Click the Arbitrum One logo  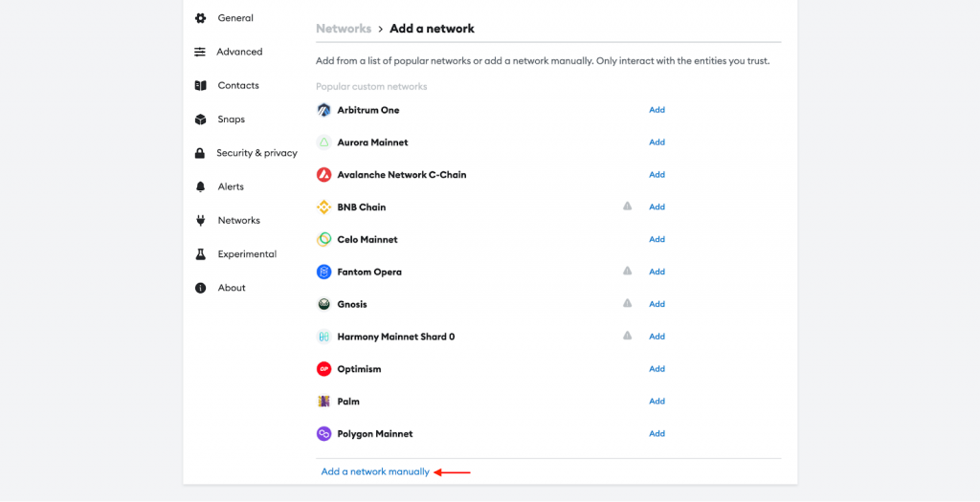point(323,110)
